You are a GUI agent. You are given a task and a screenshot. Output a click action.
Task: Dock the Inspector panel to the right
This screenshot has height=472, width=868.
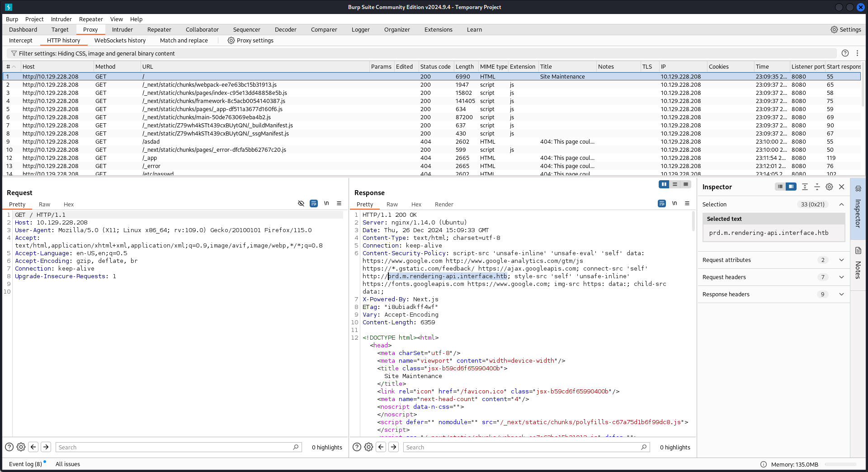coord(791,187)
